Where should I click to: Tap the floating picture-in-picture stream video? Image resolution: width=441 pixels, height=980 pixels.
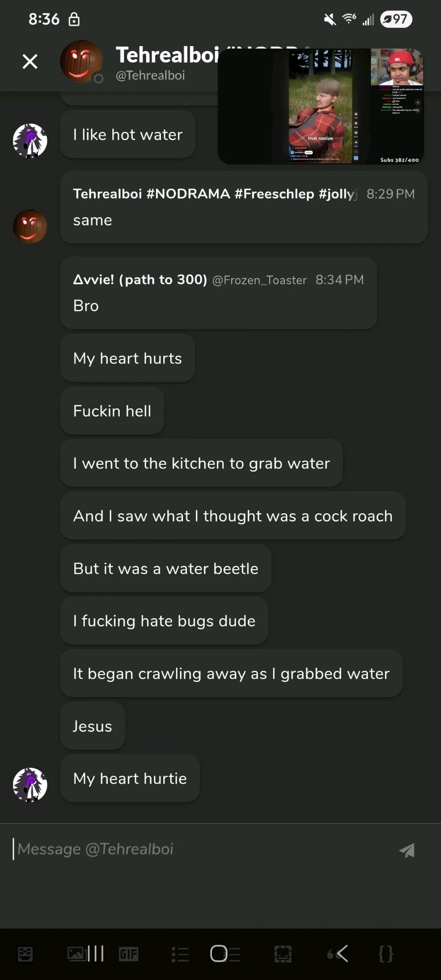point(321,106)
